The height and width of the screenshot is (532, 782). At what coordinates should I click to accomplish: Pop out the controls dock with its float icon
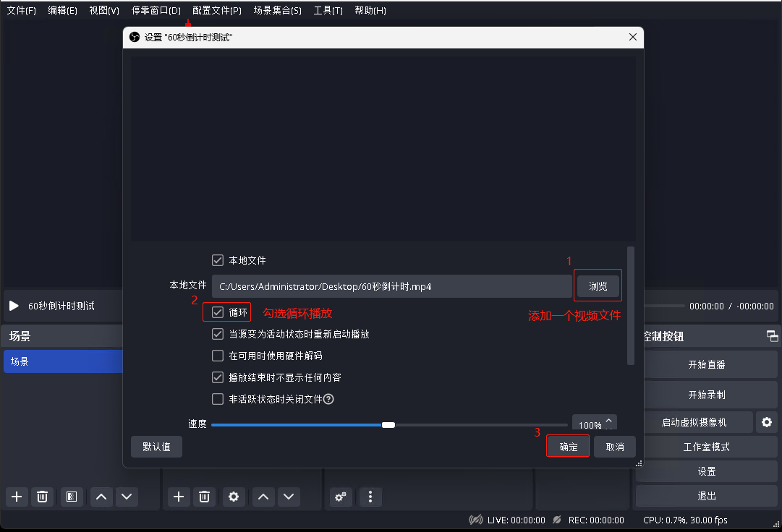point(773,336)
